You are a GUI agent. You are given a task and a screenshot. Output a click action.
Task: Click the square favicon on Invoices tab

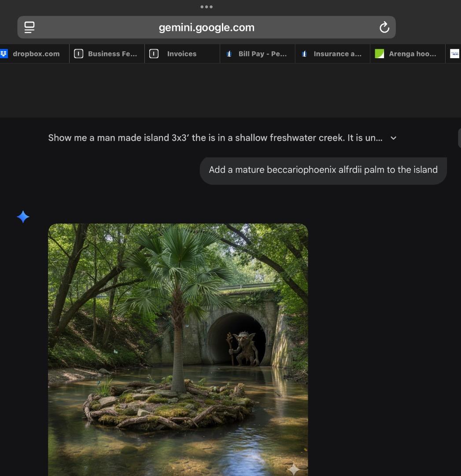[x=154, y=54]
